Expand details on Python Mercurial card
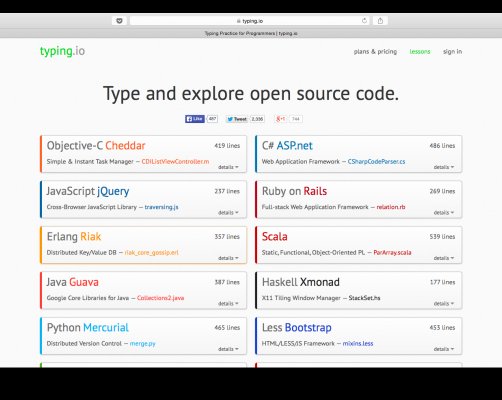The width and height of the screenshot is (502, 400). point(228,349)
